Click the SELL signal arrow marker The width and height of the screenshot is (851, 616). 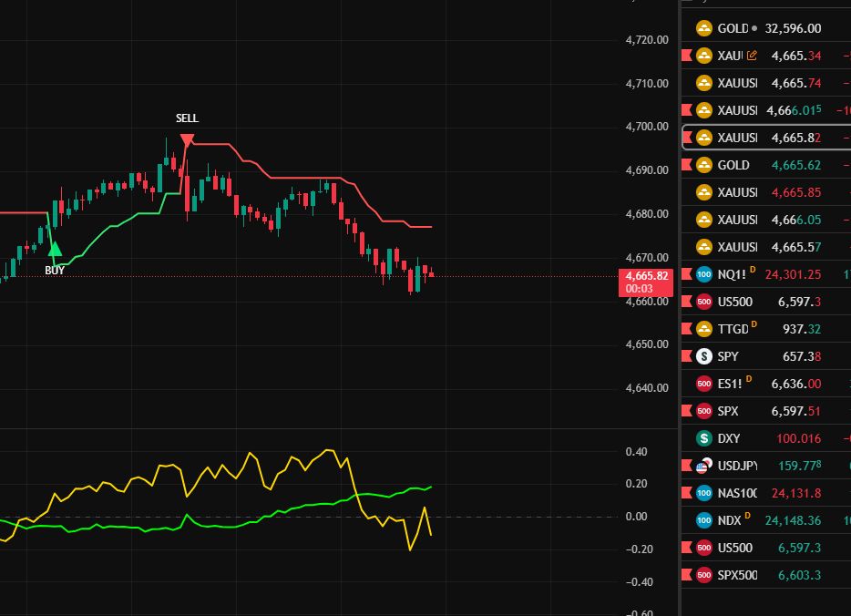(187, 139)
